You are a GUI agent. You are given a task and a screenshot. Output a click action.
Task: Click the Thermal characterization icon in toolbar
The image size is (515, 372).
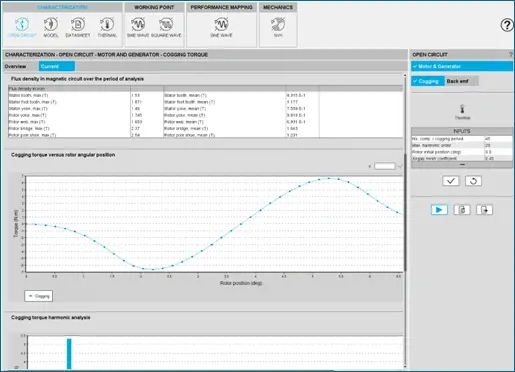pyautogui.click(x=107, y=27)
